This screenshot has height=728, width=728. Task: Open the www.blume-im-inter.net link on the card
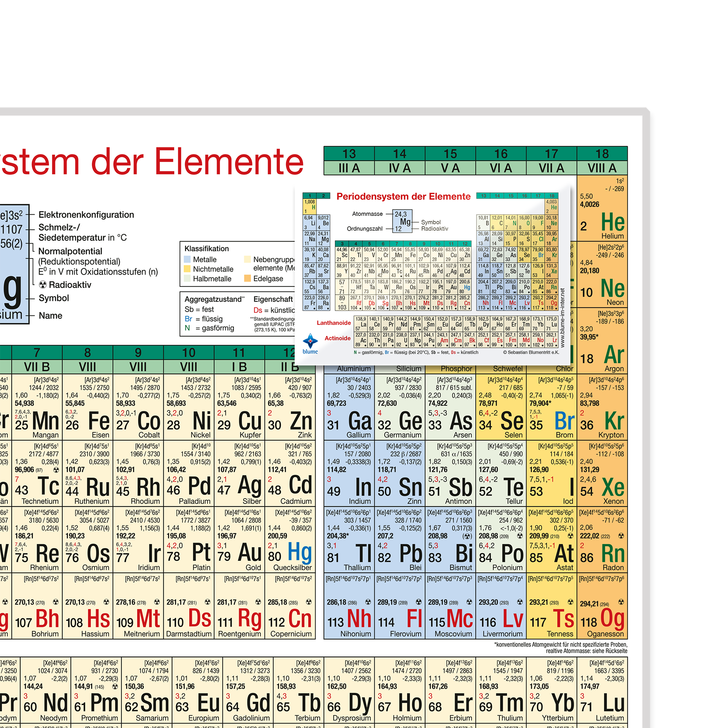[x=562, y=317]
